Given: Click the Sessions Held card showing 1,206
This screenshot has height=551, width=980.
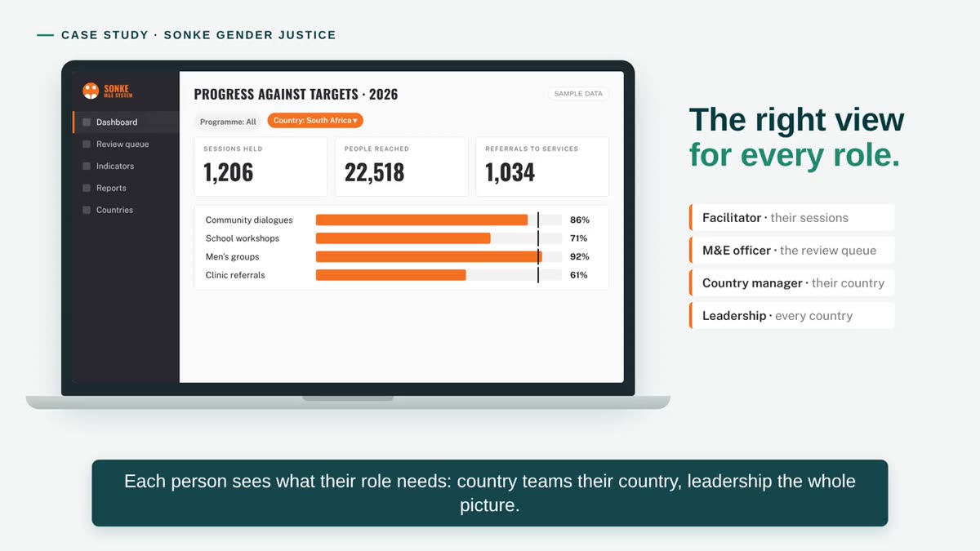Looking at the screenshot, I should [261, 167].
